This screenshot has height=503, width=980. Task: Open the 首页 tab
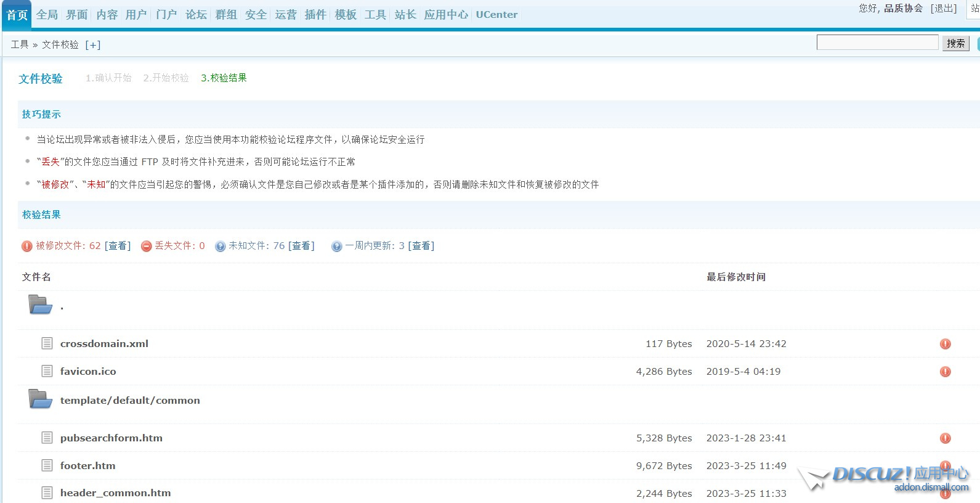(17, 15)
